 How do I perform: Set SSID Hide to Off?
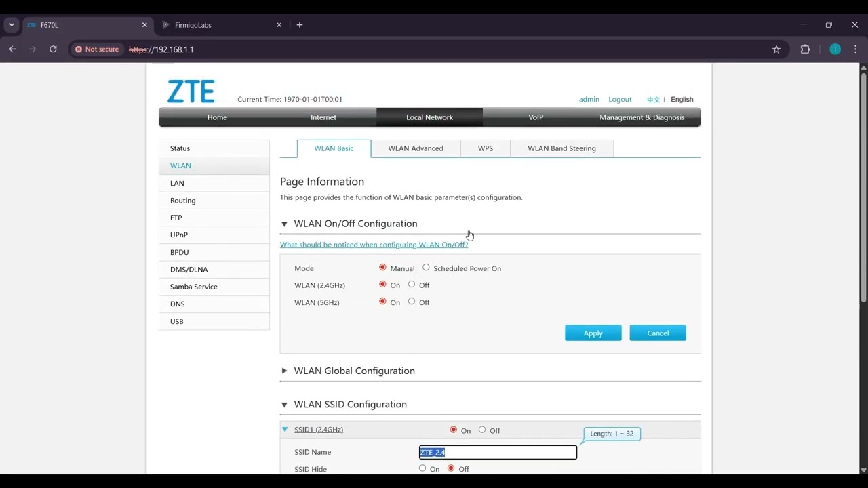pos(451,468)
